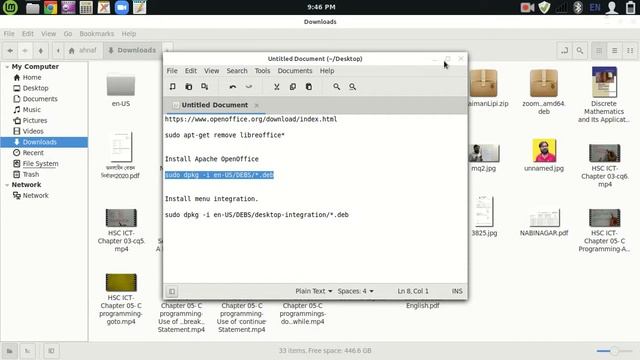Screen dimensions: 640x360
Task: Copy selection using the editor toolbar icon
Action: coord(293,87)
